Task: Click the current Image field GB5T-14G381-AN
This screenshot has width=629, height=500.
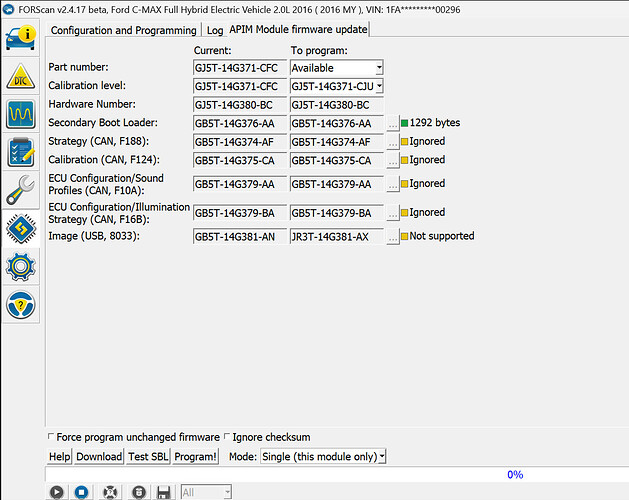Action: (239, 237)
